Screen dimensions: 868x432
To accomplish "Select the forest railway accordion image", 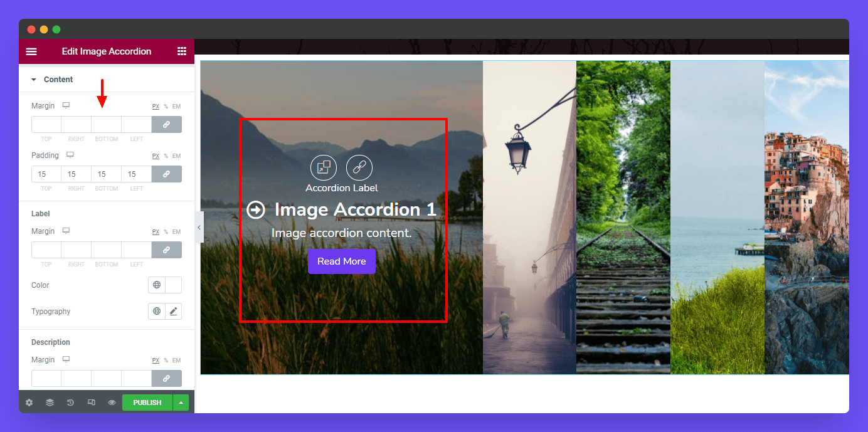I will (623, 218).
